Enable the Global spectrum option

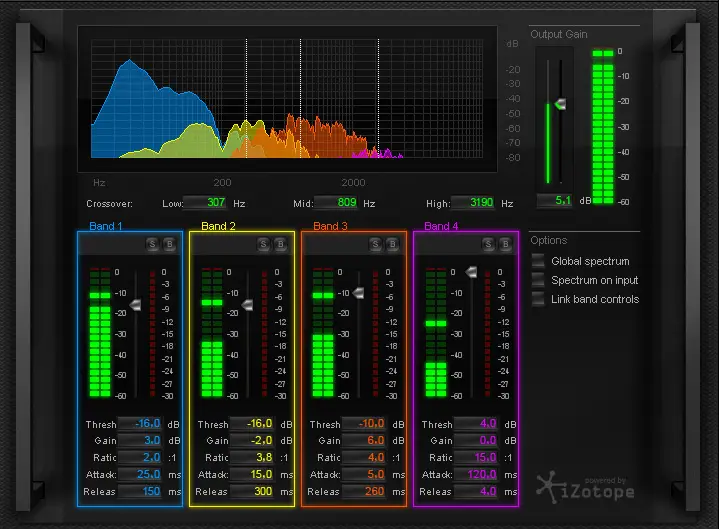pos(538,261)
